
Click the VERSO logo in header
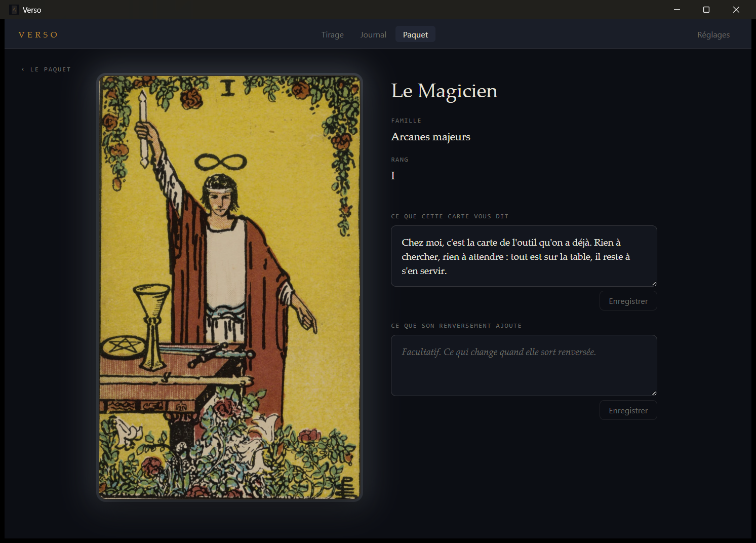(x=38, y=35)
